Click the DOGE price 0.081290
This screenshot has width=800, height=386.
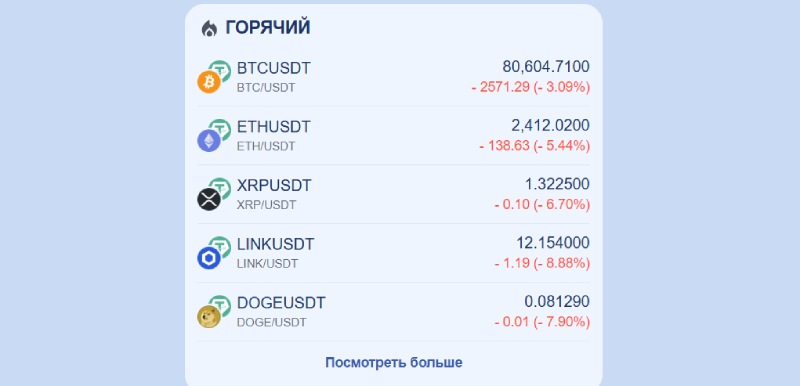557,302
